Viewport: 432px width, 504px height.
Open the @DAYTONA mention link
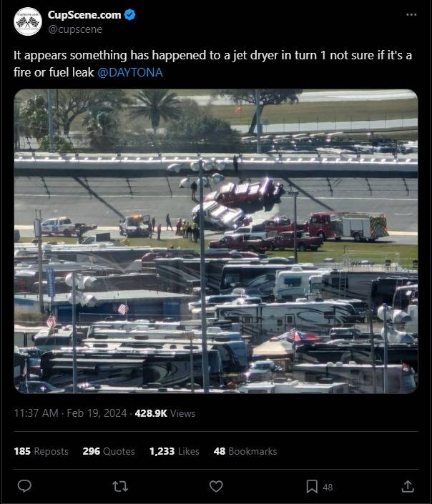pyautogui.click(x=130, y=72)
